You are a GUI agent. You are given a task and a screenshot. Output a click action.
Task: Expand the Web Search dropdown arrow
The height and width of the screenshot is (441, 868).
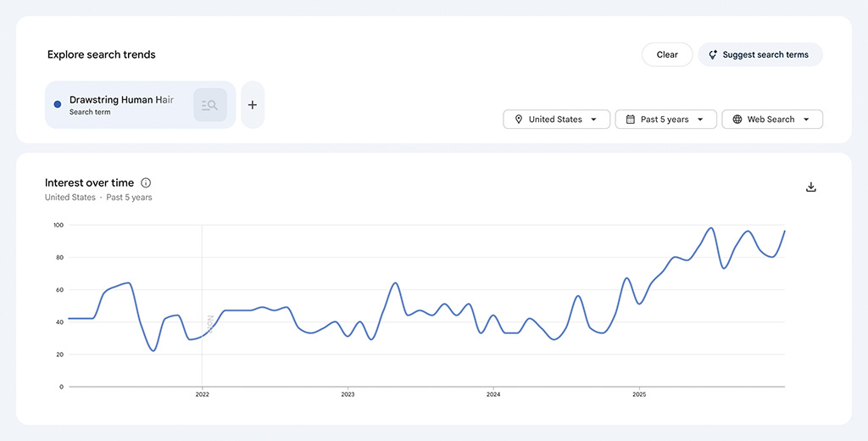pos(806,120)
